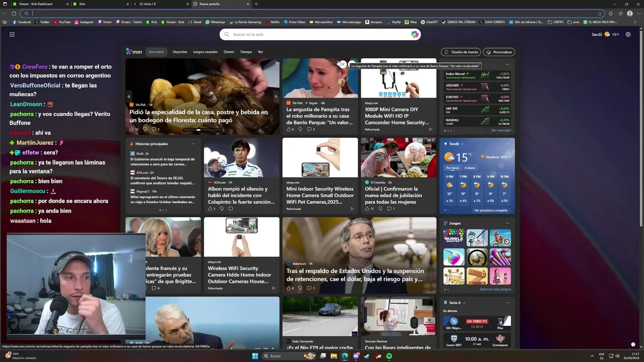This screenshot has height=362, width=644.
Task: Open Tiempo section
Action: pyautogui.click(x=246, y=52)
